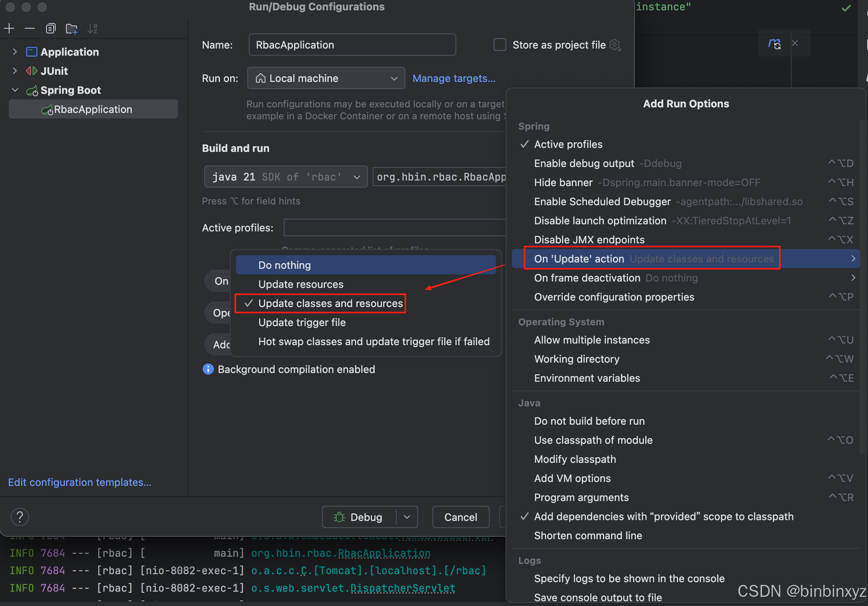Image resolution: width=868 pixels, height=606 pixels.
Task: Expand the JUnit tree node
Action: [x=15, y=71]
